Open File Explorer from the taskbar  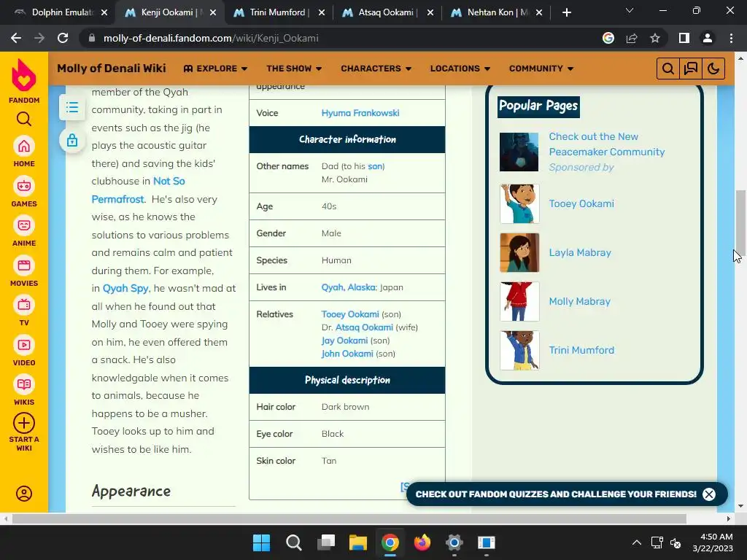[x=357, y=542]
